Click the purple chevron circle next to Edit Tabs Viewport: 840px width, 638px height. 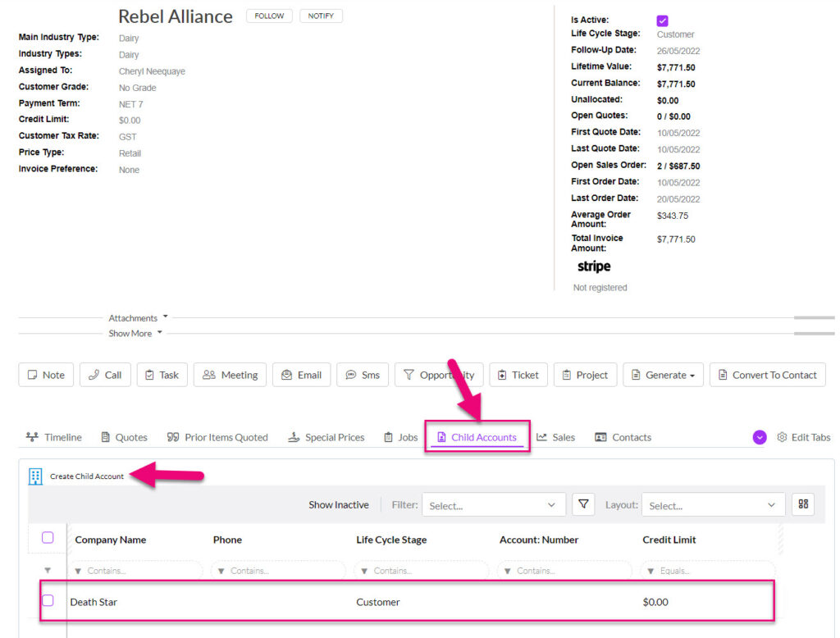pyautogui.click(x=760, y=437)
